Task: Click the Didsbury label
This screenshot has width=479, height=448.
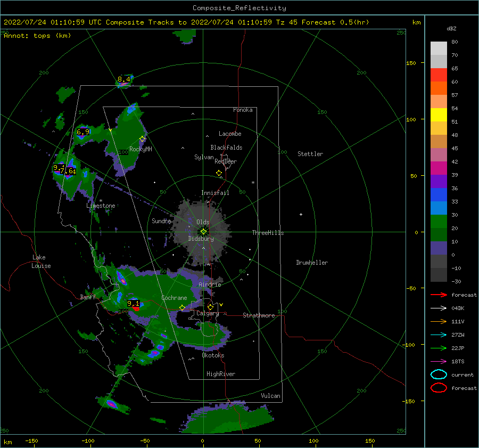Action: click(201, 239)
